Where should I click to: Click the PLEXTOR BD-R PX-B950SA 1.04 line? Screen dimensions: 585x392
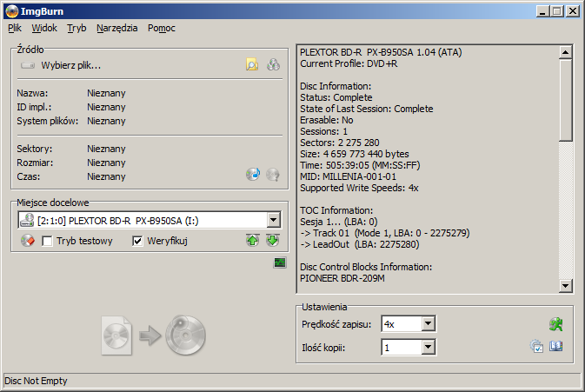[x=381, y=52]
